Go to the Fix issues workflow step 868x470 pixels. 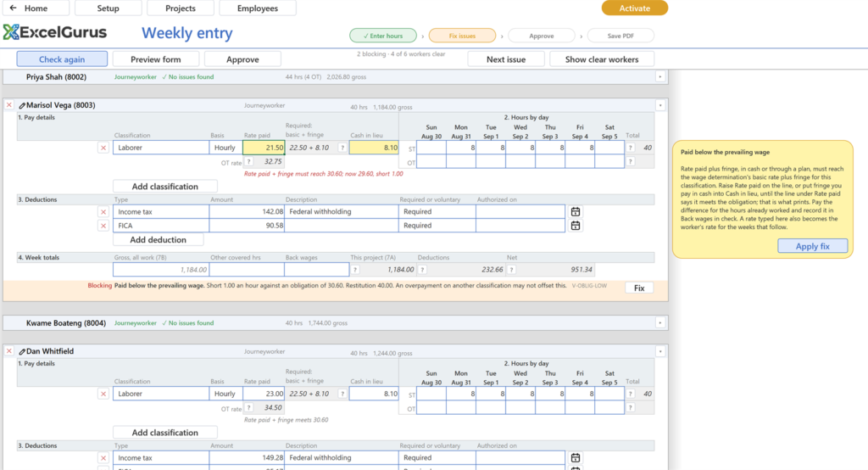point(462,36)
